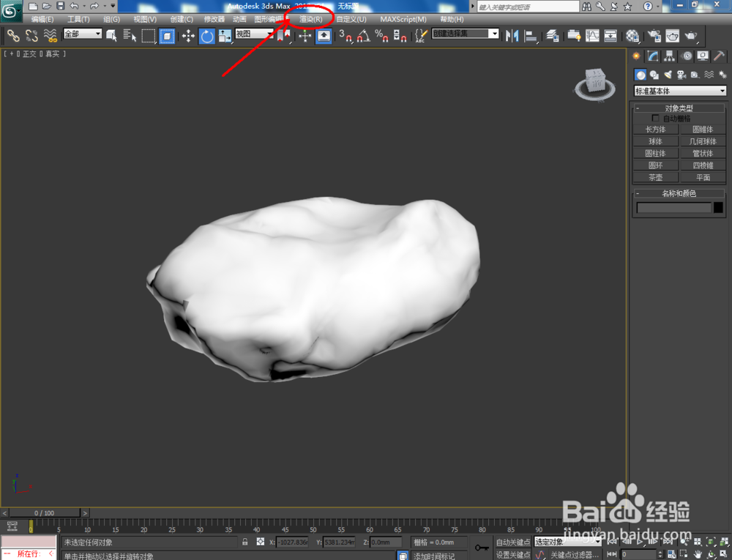Activate the Geometry category in Create panel
The width and height of the screenshot is (732, 560).
[640, 74]
